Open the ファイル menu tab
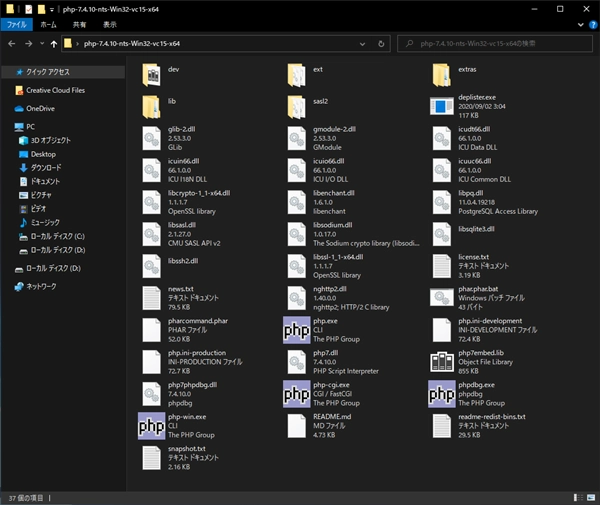This screenshot has width=600, height=505. click(x=19, y=23)
